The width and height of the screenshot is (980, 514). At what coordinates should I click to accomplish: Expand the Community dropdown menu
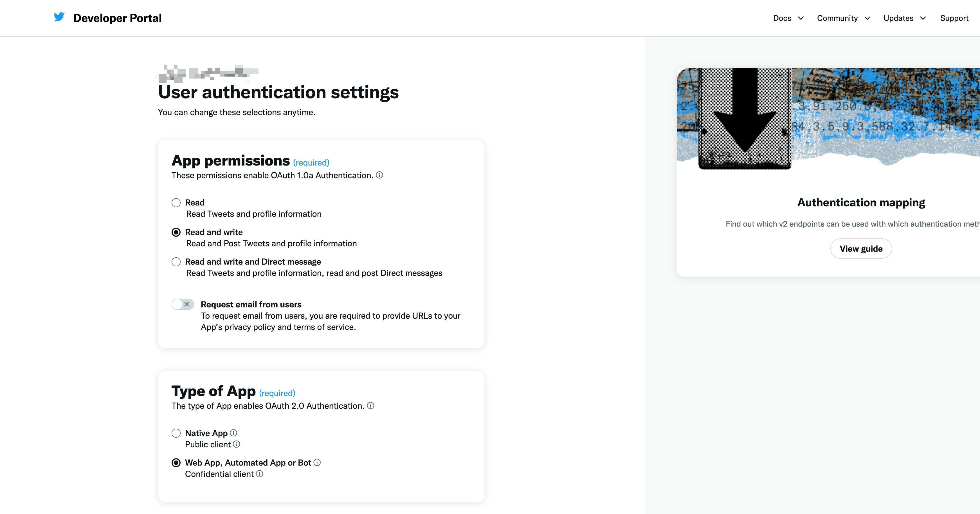[843, 18]
